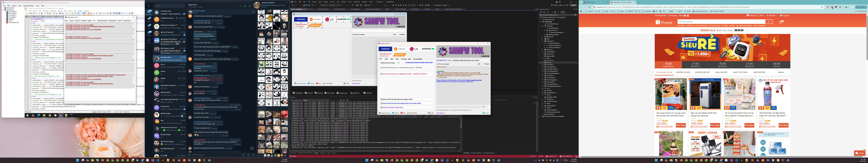
Task: Open the Telegram hamburger menu
Action: pyautogui.click(x=149, y=6)
